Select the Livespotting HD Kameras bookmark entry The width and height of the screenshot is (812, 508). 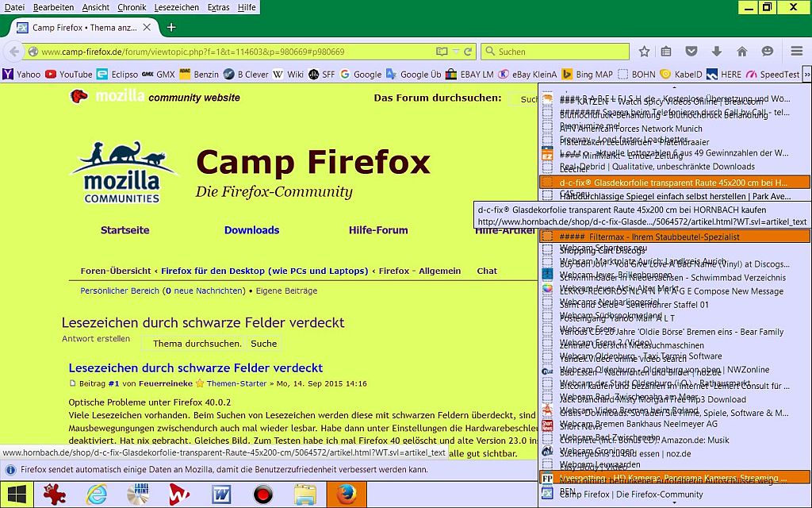(674, 477)
